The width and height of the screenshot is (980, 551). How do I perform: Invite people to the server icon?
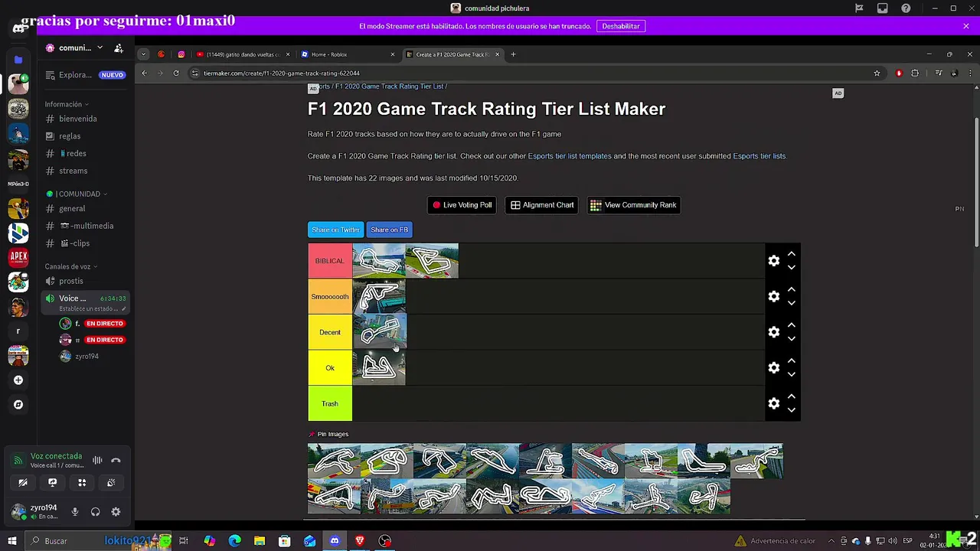point(119,47)
